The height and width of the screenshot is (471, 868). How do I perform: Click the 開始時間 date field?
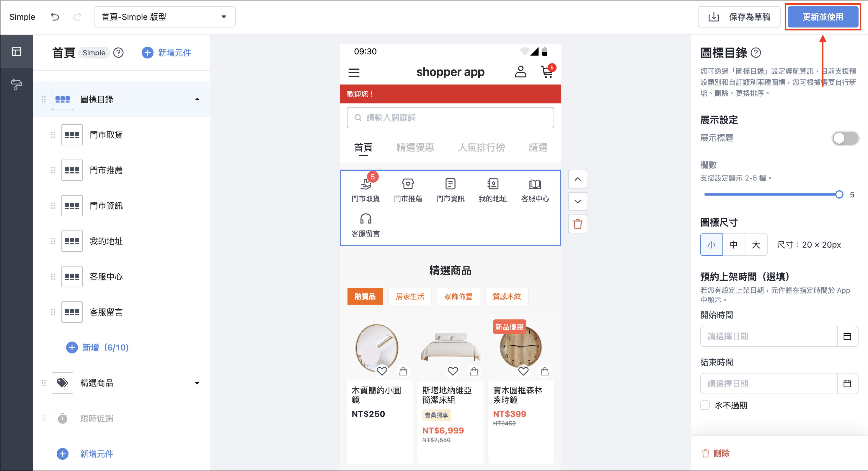[x=769, y=336]
